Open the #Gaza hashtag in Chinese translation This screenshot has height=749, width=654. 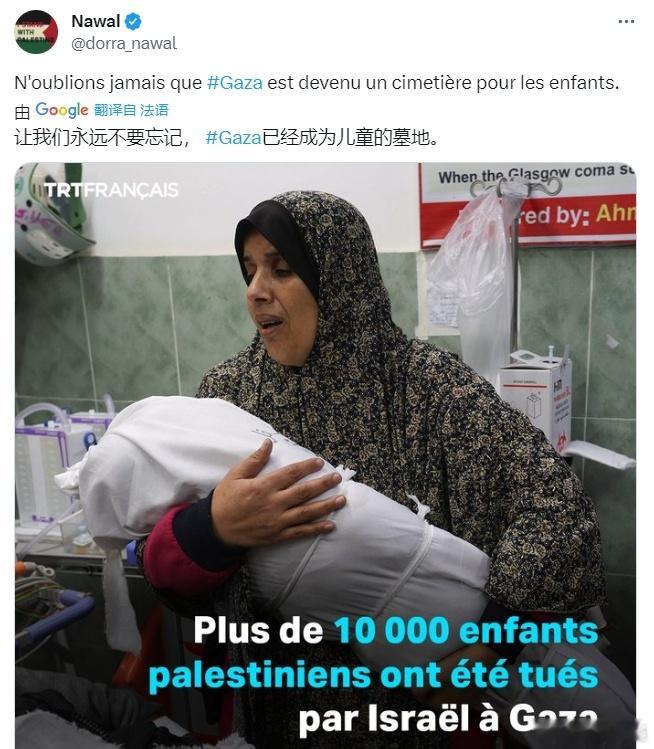pos(233,138)
